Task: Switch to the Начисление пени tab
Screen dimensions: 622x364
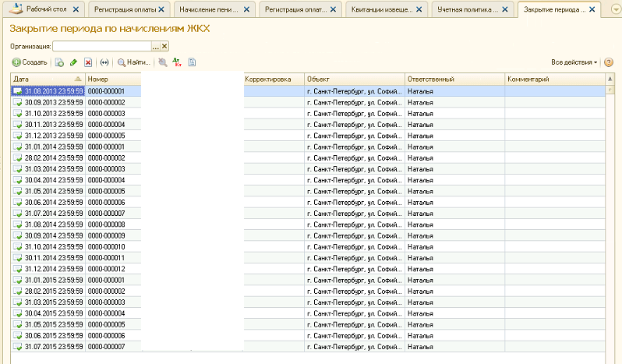Action: tap(207, 9)
